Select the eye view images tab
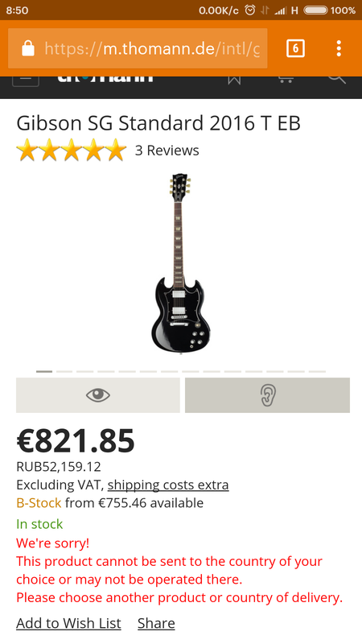Screen dimensions: 362x644 97,395
